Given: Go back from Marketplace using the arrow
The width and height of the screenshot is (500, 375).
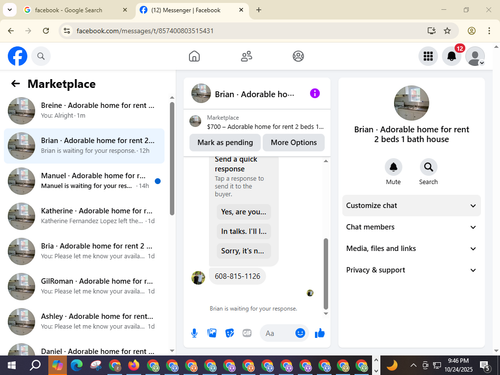Looking at the screenshot, I should pos(15,84).
